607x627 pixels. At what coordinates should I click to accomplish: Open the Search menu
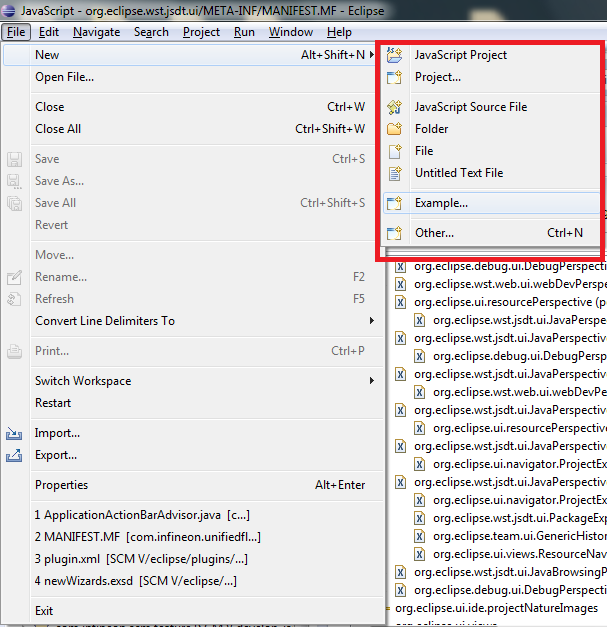pos(151,32)
